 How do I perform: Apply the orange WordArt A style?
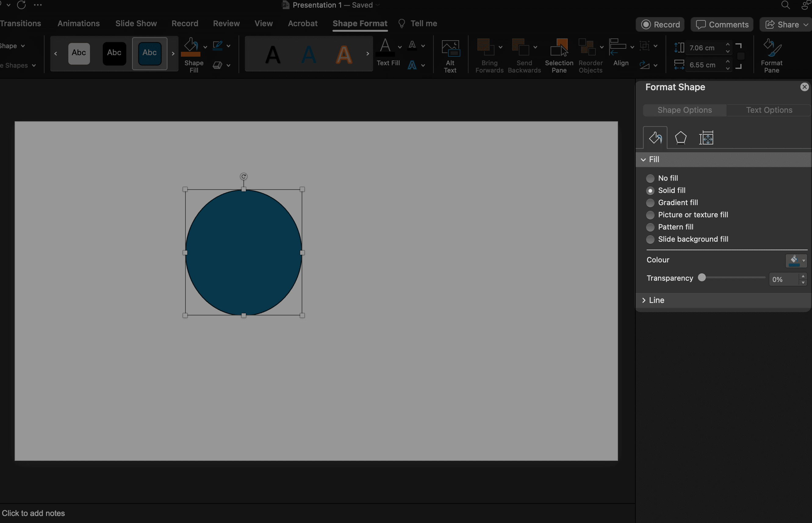point(344,54)
